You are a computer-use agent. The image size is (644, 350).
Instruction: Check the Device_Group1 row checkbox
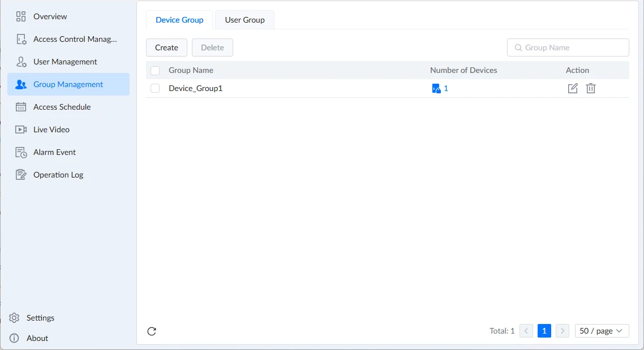155,88
